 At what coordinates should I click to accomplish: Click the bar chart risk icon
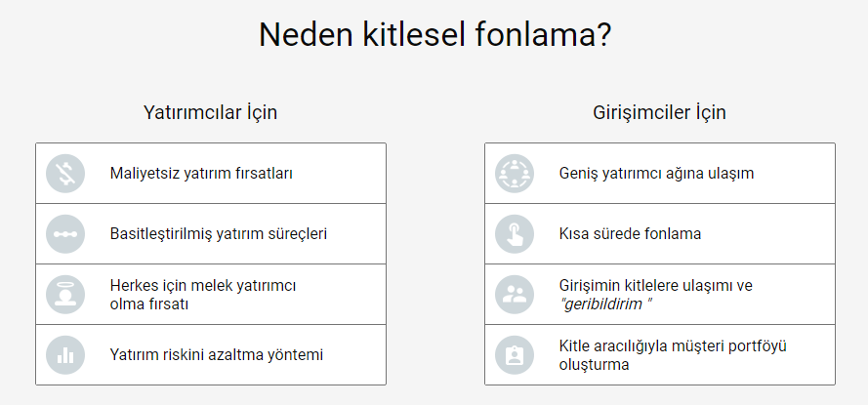[x=65, y=355]
